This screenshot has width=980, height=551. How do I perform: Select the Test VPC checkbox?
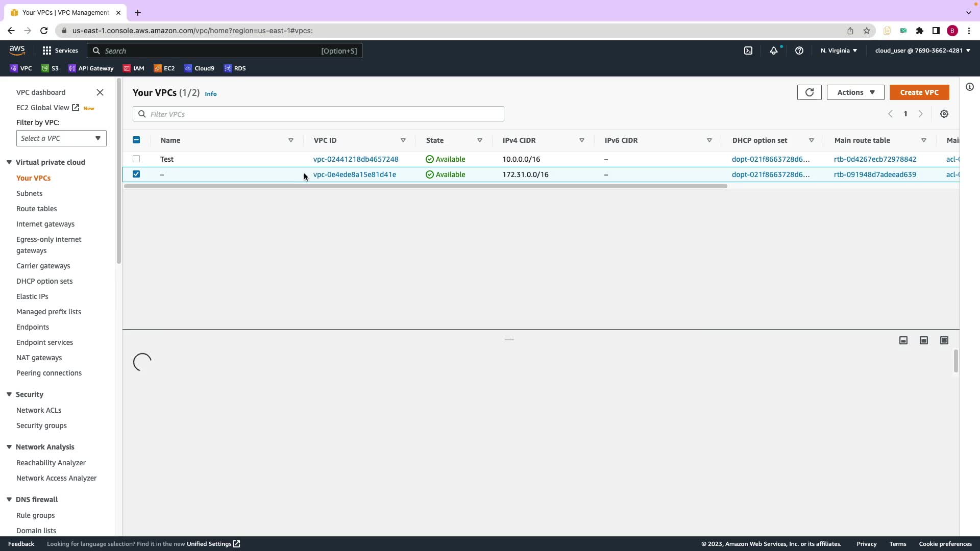pos(136,159)
